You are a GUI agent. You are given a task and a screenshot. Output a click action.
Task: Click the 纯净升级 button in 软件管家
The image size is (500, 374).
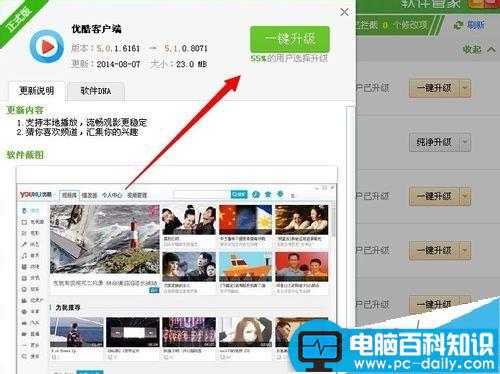pos(434,142)
